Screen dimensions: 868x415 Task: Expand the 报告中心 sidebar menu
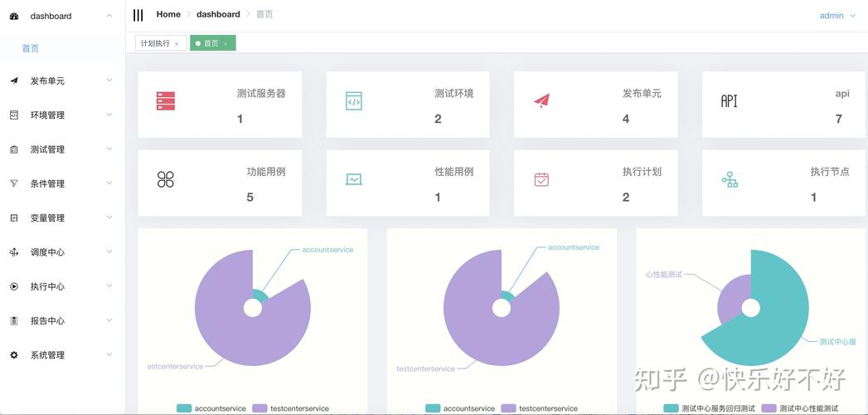click(x=109, y=321)
